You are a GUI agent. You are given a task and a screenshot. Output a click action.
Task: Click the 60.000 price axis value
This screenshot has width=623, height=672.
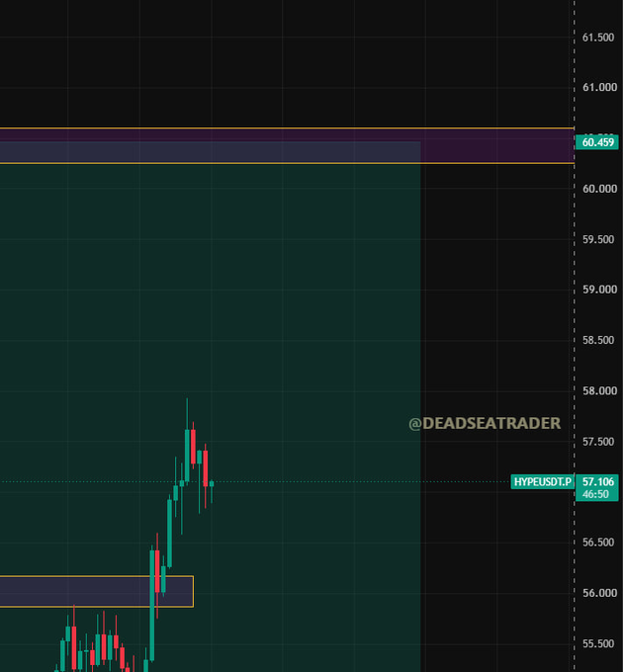599,189
